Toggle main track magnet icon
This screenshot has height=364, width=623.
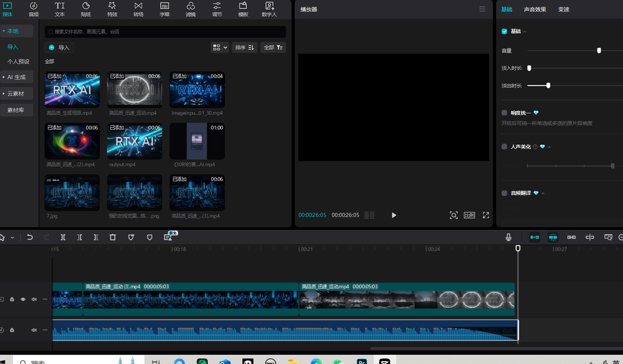pyautogui.click(x=534, y=237)
